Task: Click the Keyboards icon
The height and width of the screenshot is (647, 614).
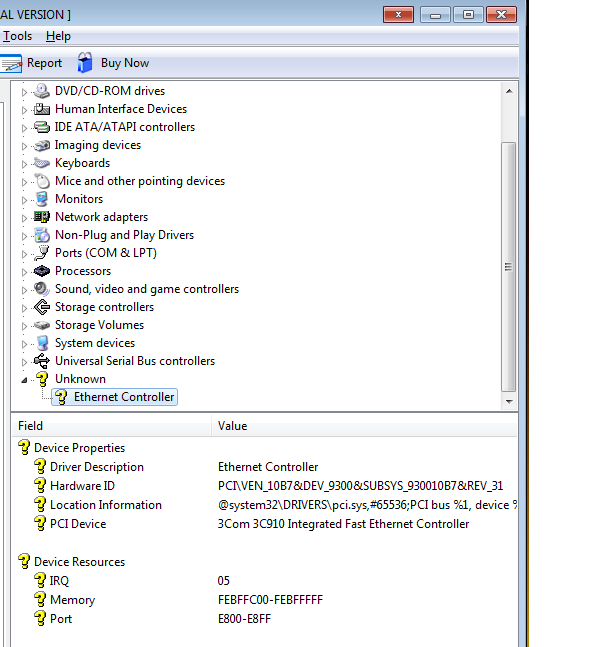Action: pos(42,163)
